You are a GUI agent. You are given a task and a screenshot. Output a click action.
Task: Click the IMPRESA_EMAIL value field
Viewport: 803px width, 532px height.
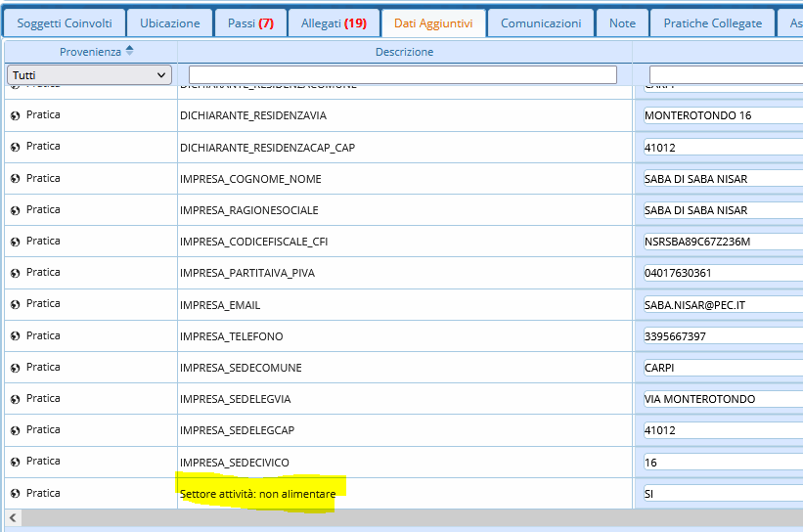[722, 305]
